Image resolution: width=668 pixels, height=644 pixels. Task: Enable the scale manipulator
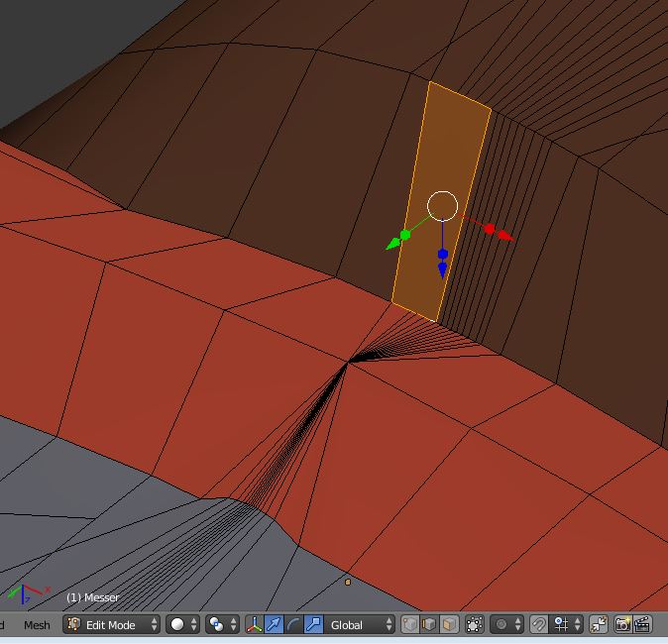(x=313, y=624)
